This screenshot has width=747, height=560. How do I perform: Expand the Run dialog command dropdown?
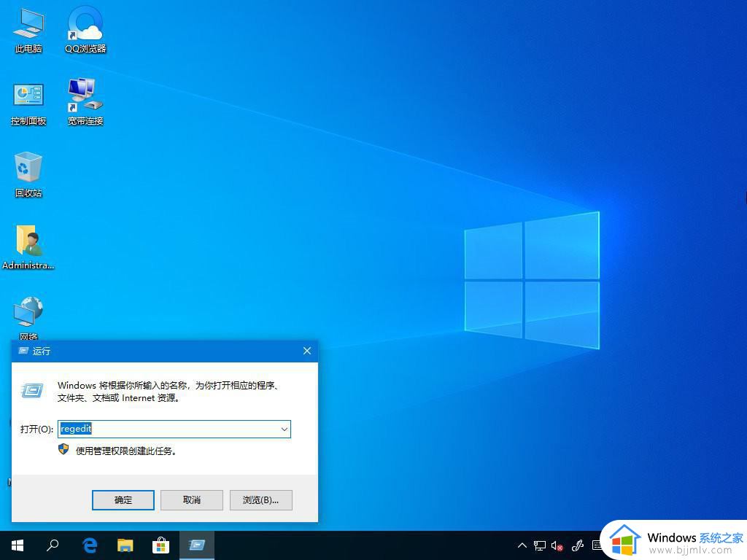(284, 429)
